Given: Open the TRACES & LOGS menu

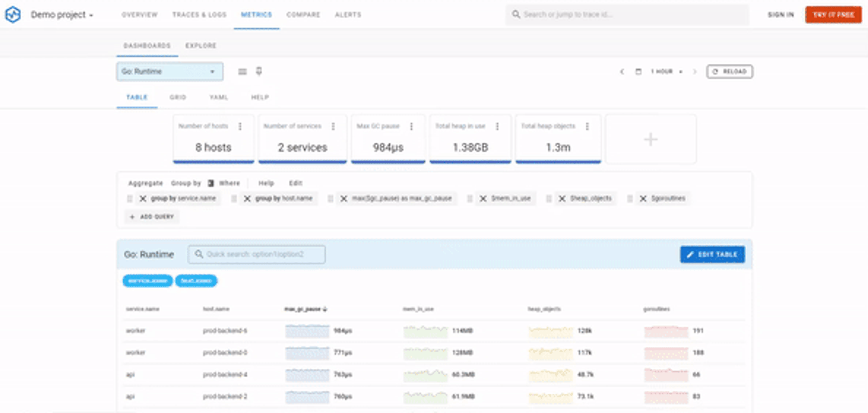Looking at the screenshot, I should (x=199, y=15).
